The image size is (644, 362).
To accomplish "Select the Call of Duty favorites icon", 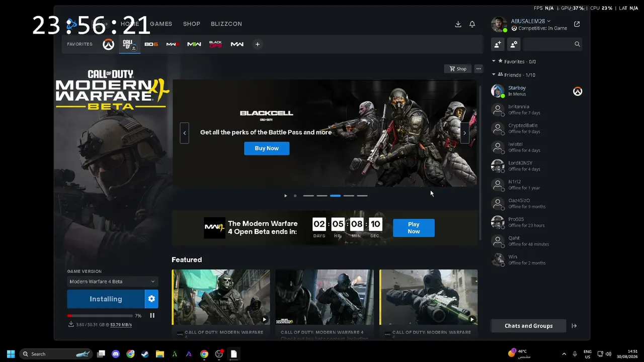I will tap(129, 44).
